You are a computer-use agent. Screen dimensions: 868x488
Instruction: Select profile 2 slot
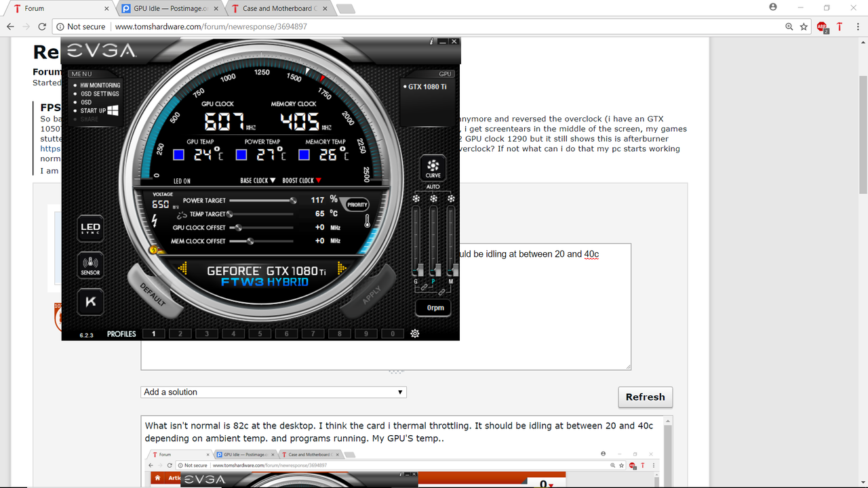[x=180, y=333]
